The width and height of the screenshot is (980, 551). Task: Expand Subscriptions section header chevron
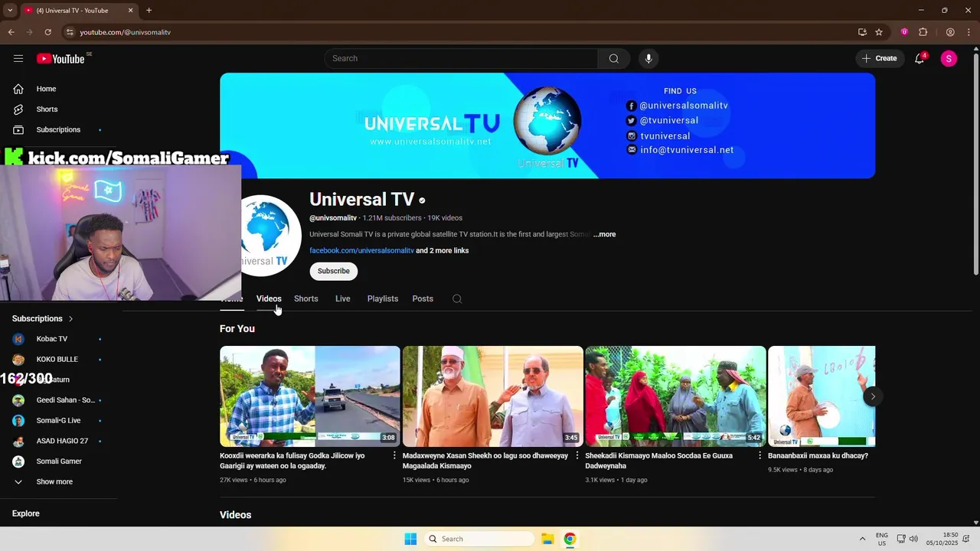(71, 318)
